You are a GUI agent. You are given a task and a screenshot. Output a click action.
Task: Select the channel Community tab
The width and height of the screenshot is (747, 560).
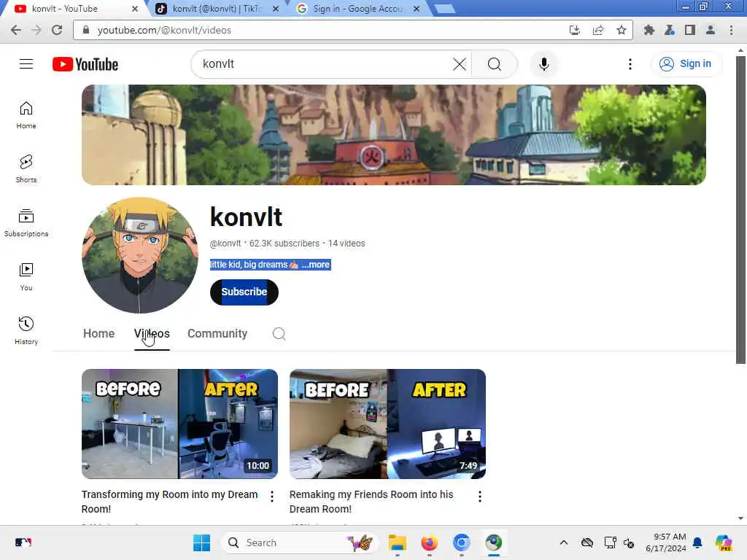[x=217, y=334]
